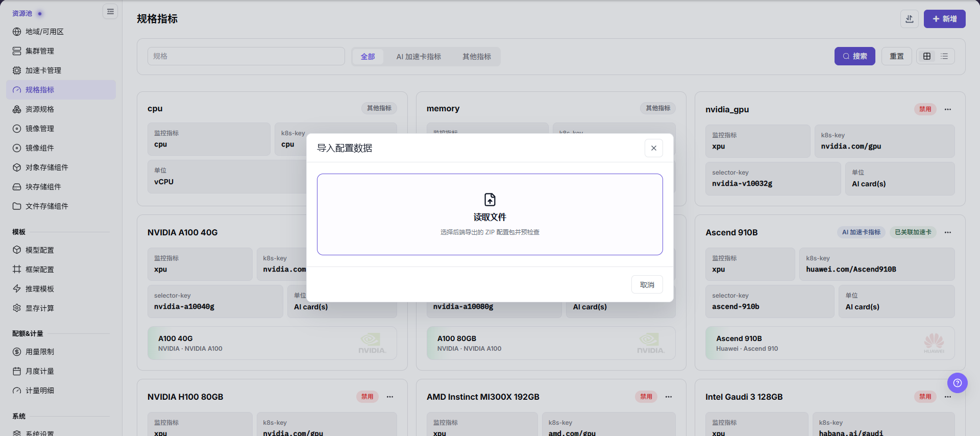Go to 对象存储组件
This screenshot has width=980, height=436.
pyautogui.click(x=61, y=167)
